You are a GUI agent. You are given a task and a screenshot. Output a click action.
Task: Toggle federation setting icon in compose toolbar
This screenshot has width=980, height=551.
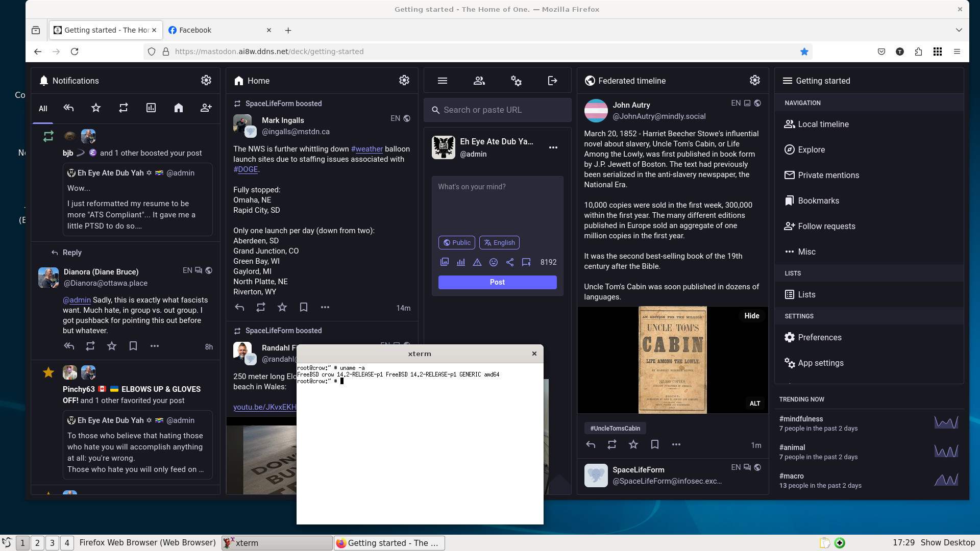pyautogui.click(x=510, y=262)
